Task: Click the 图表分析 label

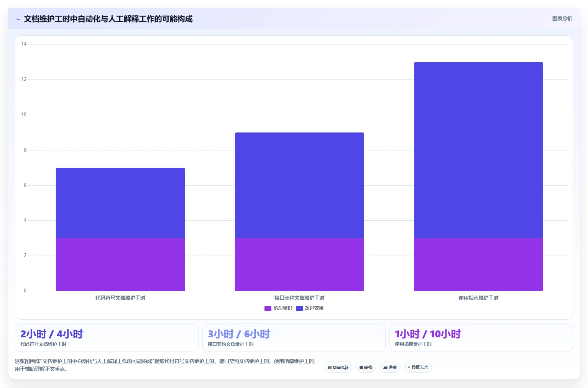Action: point(562,18)
